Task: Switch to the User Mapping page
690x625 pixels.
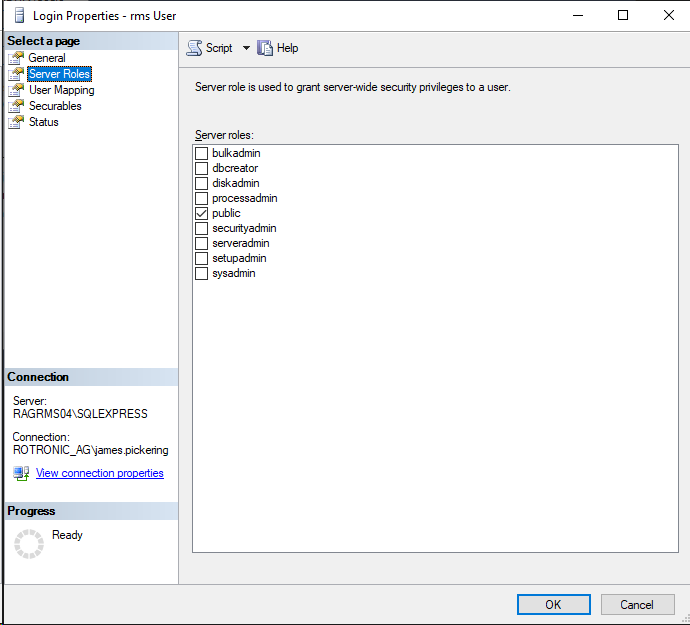Action: pyautogui.click(x=62, y=90)
